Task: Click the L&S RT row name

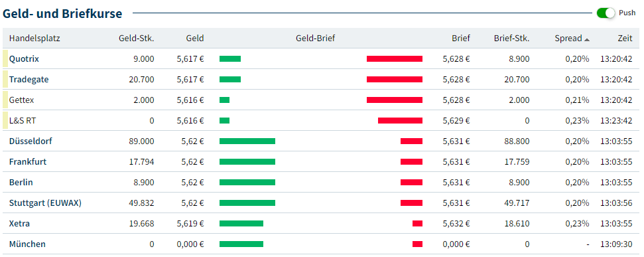Action: (23, 120)
